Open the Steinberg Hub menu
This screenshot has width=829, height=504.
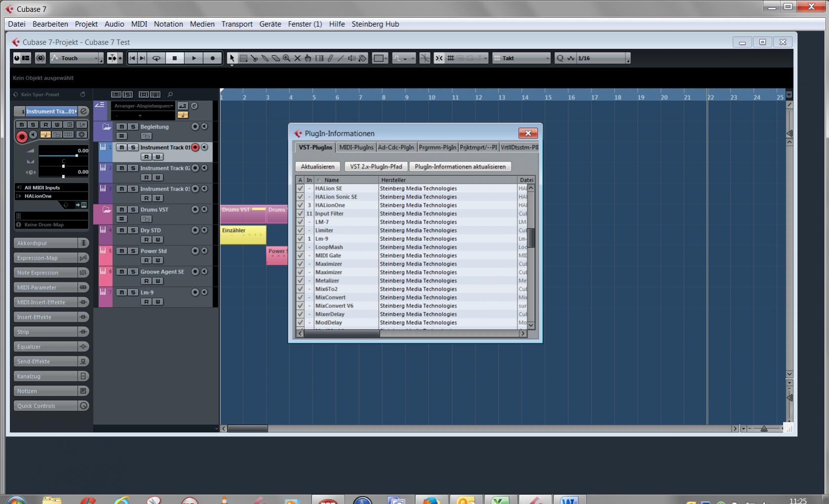click(x=375, y=24)
